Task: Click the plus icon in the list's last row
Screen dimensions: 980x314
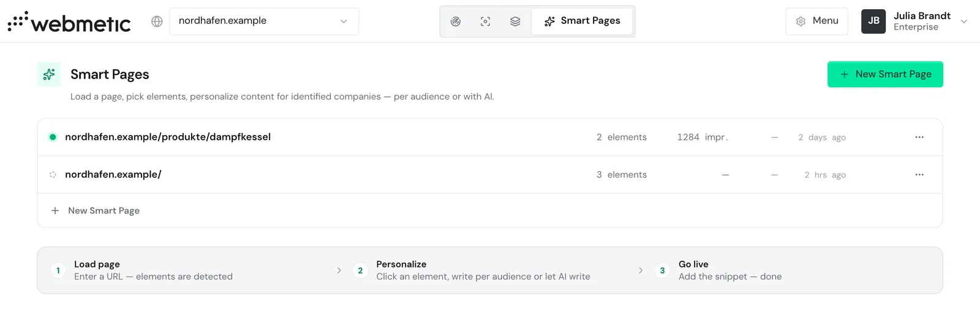Action: pos(55,210)
